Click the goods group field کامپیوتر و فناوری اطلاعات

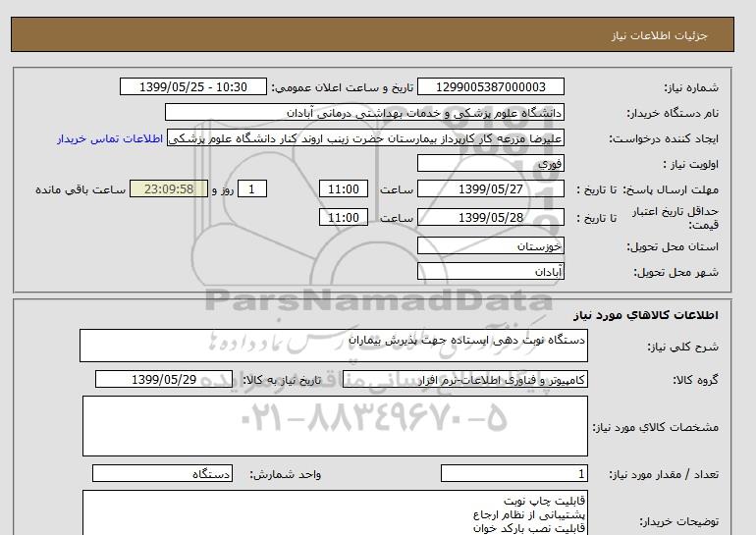(464, 379)
